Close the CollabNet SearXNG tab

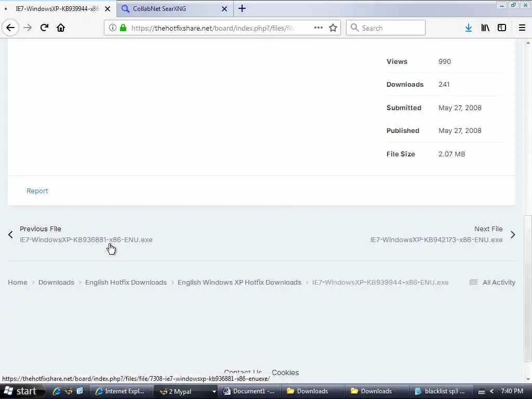pyautogui.click(x=224, y=9)
